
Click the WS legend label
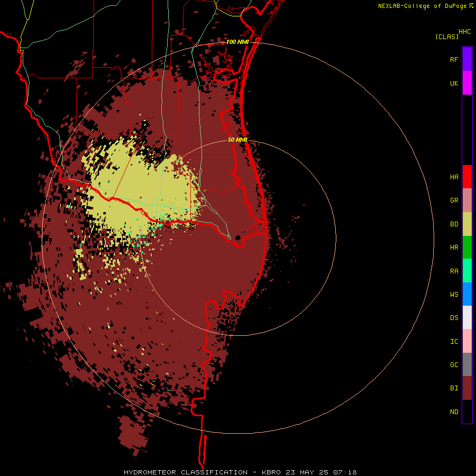[454, 294]
